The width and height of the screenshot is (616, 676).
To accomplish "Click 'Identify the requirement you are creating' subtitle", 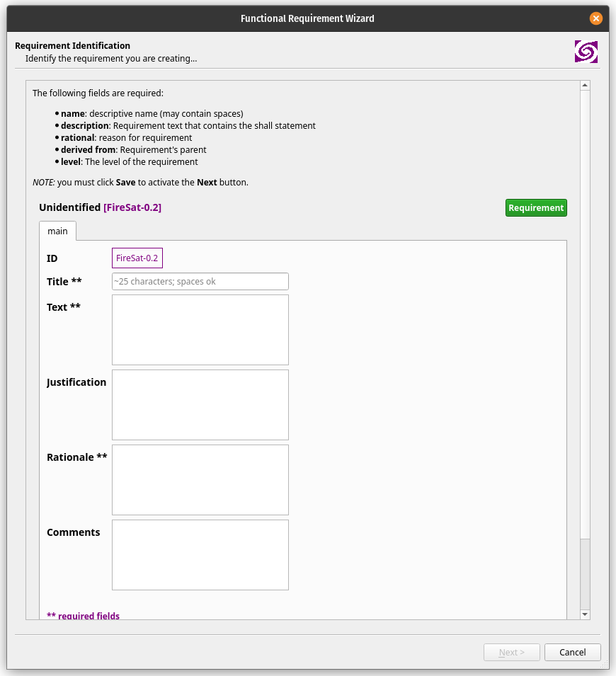I will pos(111,58).
